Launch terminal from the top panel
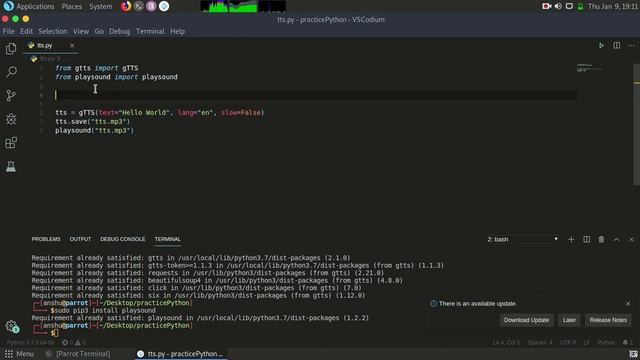640x360 pixels. 139,6
